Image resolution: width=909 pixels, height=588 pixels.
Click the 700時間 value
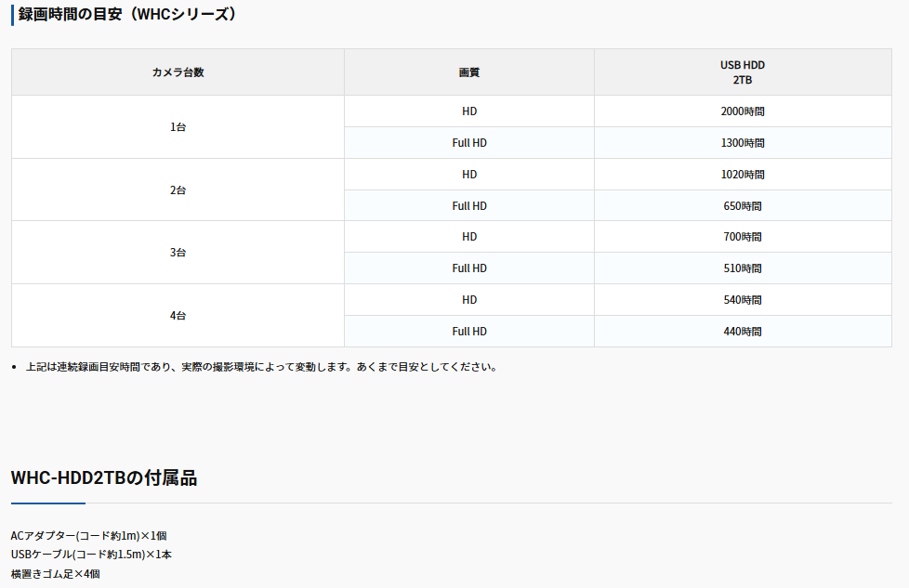(743, 236)
